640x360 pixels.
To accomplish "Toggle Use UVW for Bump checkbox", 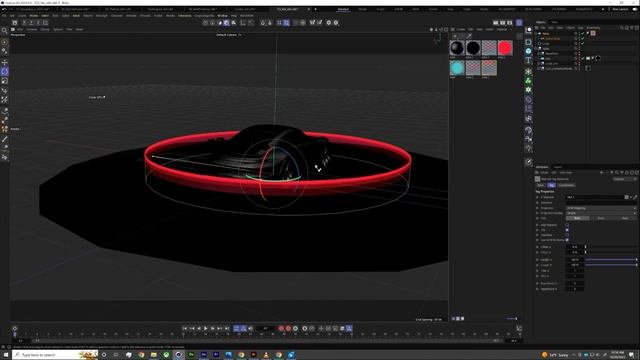I will pyautogui.click(x=567, y=240).
